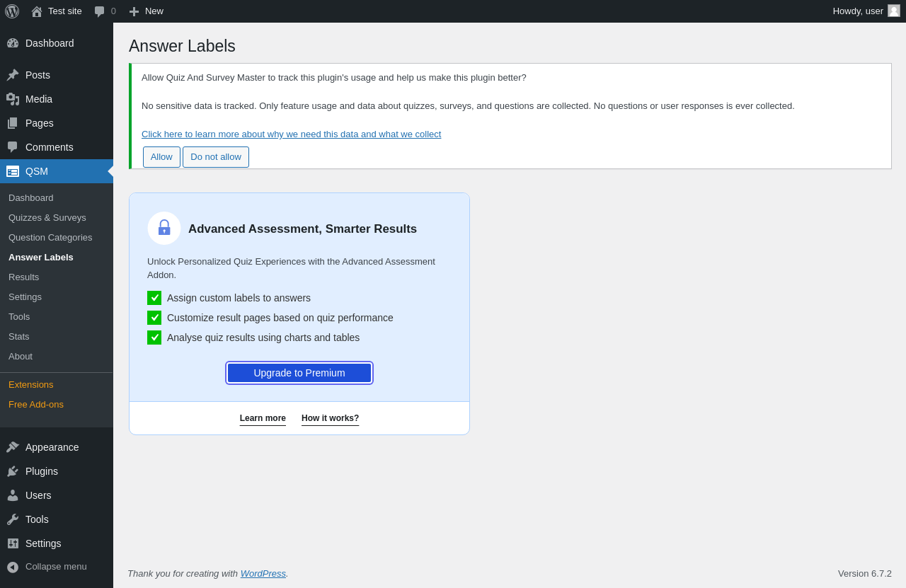
Task: Open the Free Add-ons link
Action: click(x=57, y=405)
